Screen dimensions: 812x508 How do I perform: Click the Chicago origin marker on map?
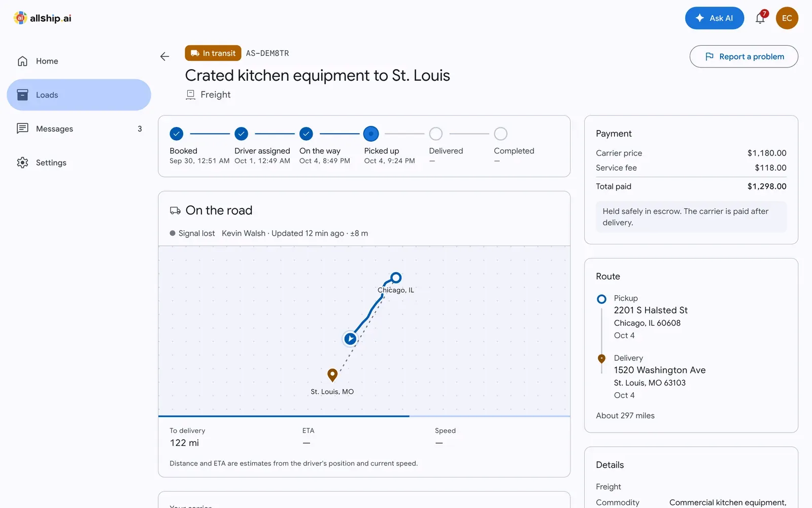(x=396, y=277)
